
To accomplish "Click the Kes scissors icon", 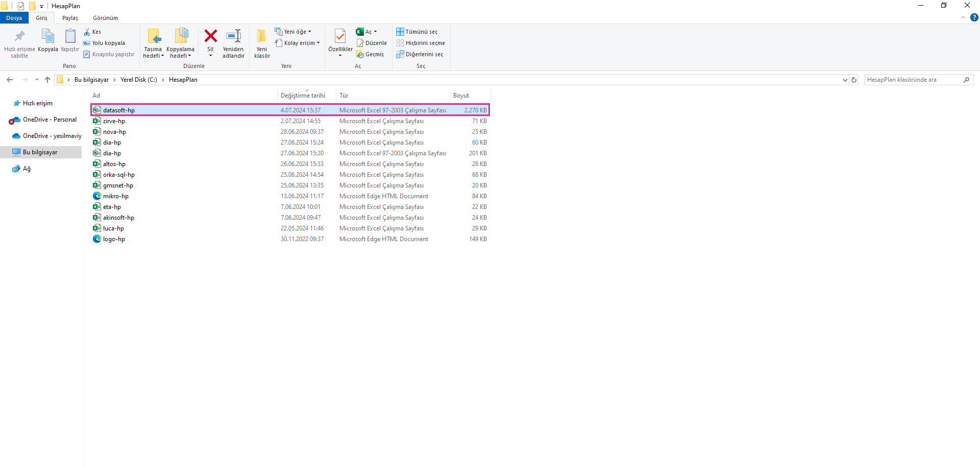I will pyautogui.click(x=87, y=32).
